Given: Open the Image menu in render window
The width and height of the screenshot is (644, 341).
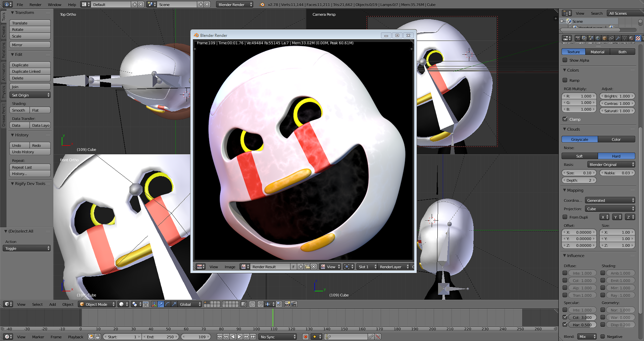Looking at the screenshot, I should [x=230, y=267].
